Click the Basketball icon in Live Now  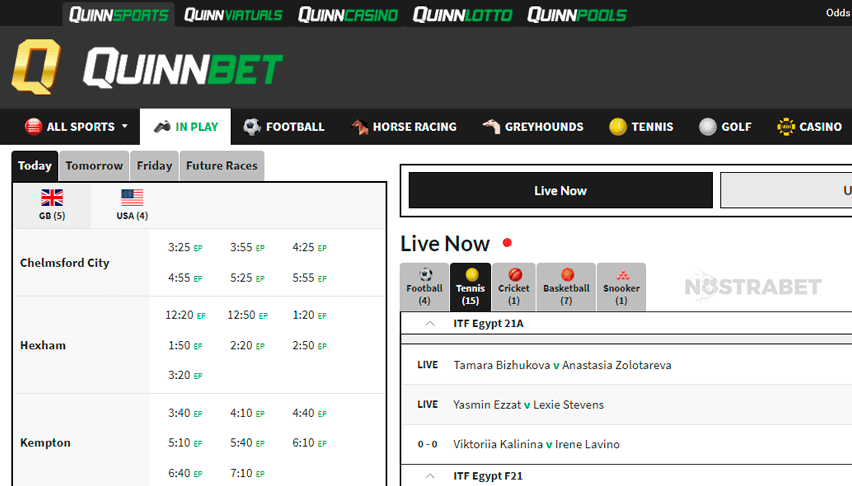[x=567, y=274]
